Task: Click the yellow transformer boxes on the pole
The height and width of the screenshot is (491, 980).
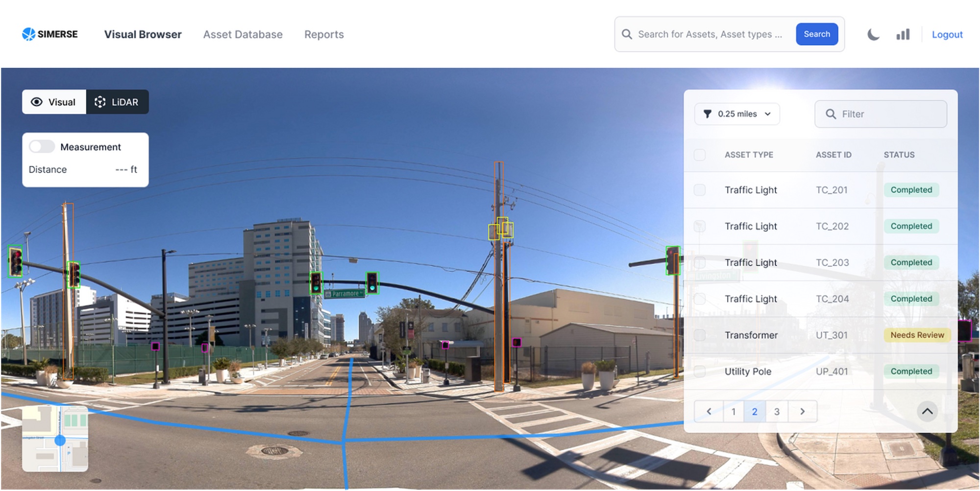Action: pos(501,229)
